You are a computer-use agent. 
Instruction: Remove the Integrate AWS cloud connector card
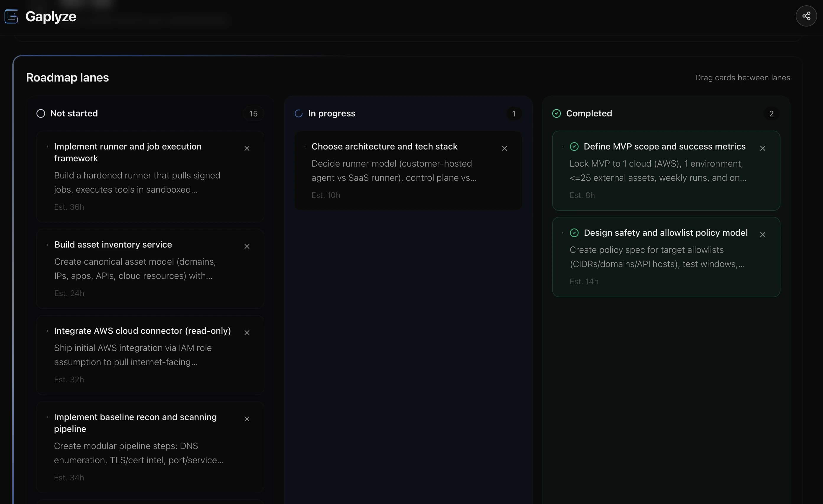click(247, 332)
